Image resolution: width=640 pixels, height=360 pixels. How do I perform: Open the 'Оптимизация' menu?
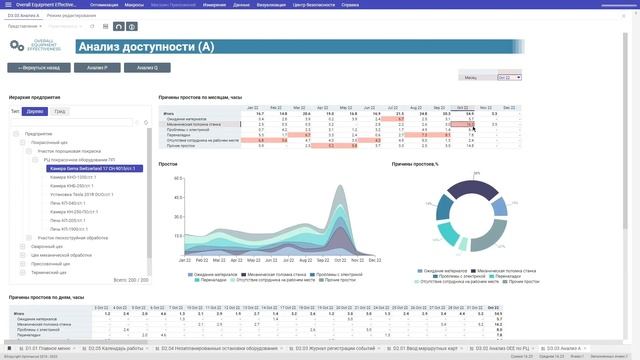(104, 5)
